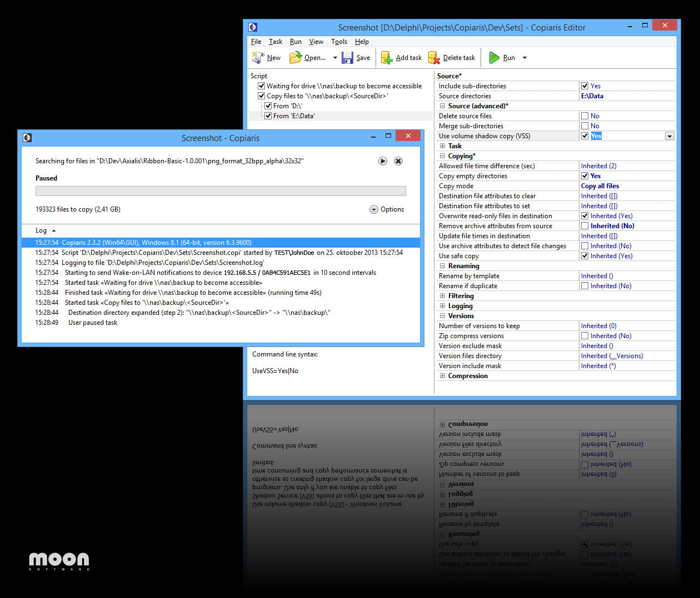
Task: Enable the Delete source files checkbox
Action: coord(584,116)
